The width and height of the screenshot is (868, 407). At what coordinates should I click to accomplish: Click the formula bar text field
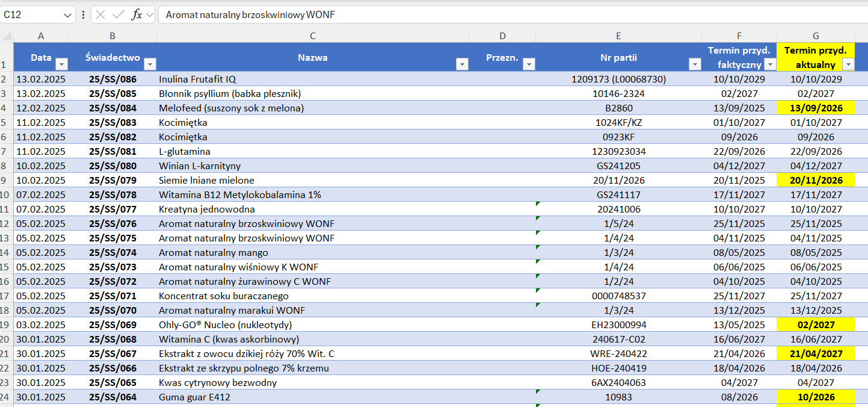click(481, 15)
